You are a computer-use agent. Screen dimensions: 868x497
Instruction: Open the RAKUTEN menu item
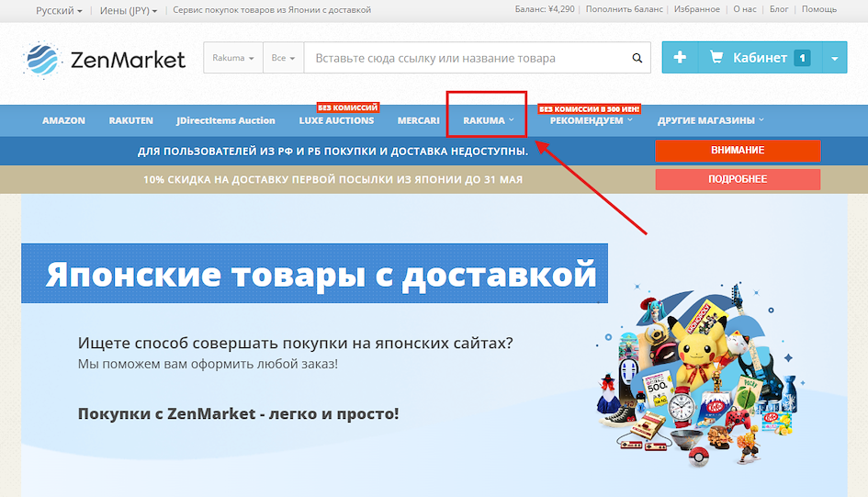pos(130,120)
